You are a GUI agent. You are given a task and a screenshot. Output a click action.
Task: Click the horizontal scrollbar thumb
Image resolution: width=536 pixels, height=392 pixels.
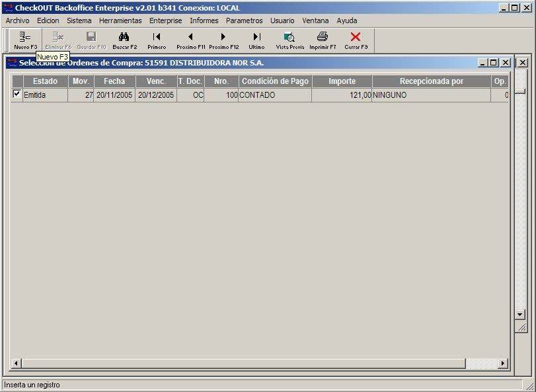tap(243, 363)
